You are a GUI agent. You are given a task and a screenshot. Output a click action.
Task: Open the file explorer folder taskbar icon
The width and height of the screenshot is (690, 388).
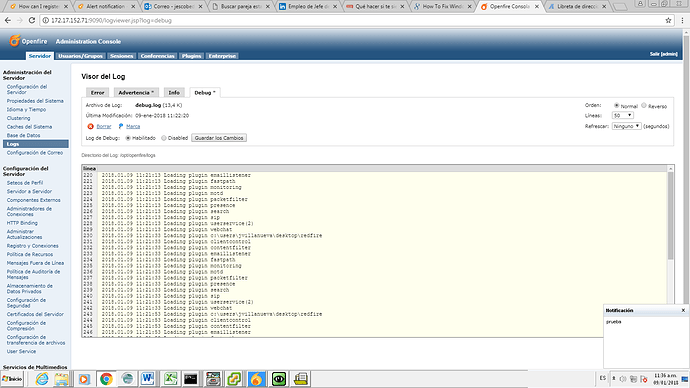(x=62, y=379)
